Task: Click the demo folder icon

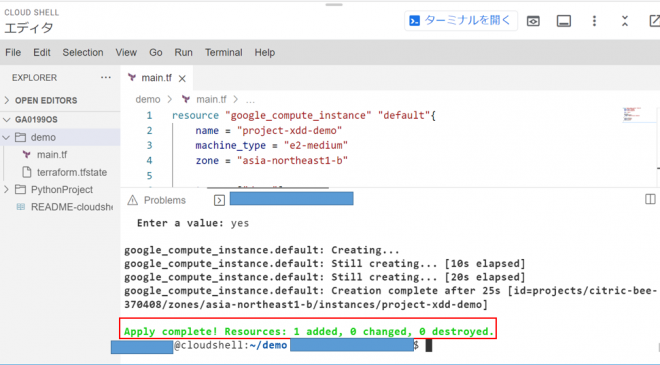Action: (x=20, y=137)
